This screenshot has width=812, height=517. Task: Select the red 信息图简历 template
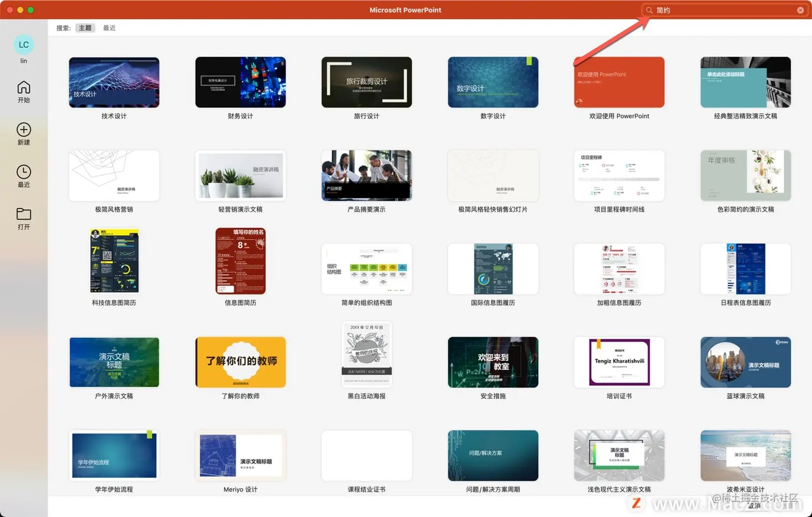(x=241, y=261)
